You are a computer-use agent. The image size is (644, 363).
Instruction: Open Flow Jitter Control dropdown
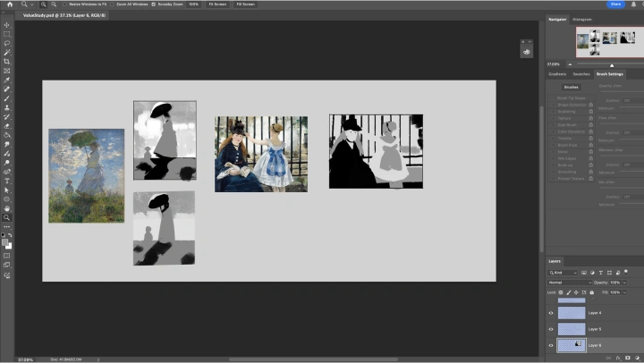632,132
